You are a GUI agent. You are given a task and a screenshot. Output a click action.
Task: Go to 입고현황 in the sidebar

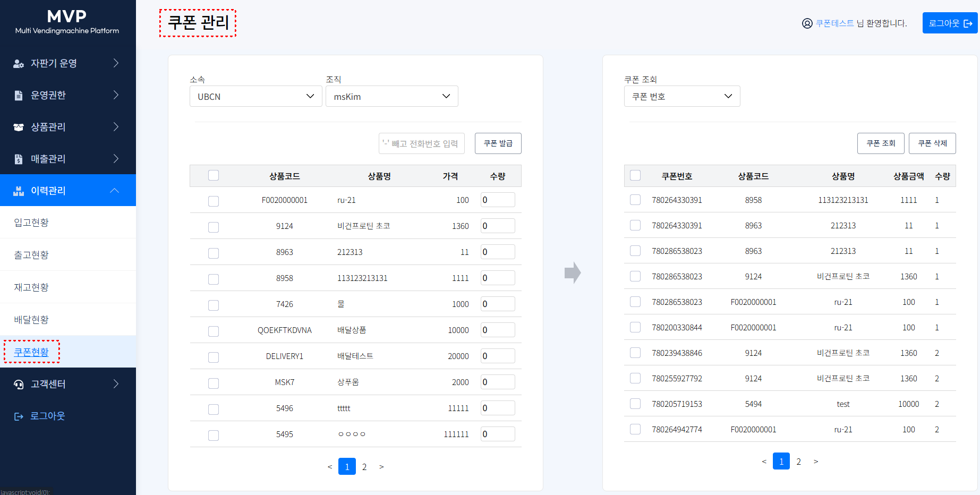tap(31, 223)
